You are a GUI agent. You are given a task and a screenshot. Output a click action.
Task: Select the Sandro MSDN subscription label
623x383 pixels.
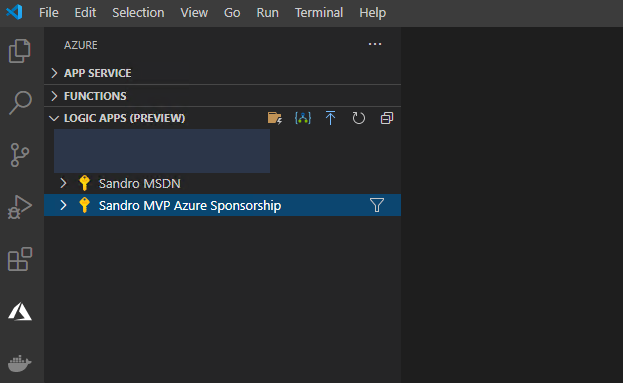click(x=139, y=184)
